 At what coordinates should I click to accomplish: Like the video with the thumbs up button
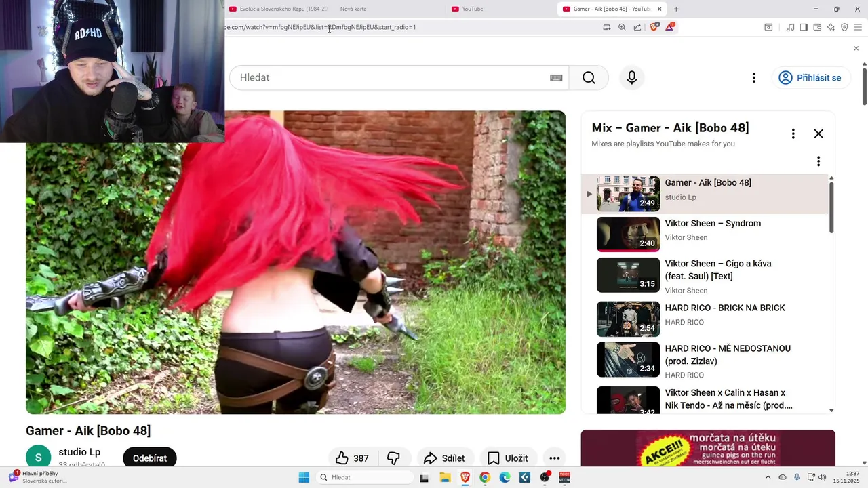(x=352, y=458)
